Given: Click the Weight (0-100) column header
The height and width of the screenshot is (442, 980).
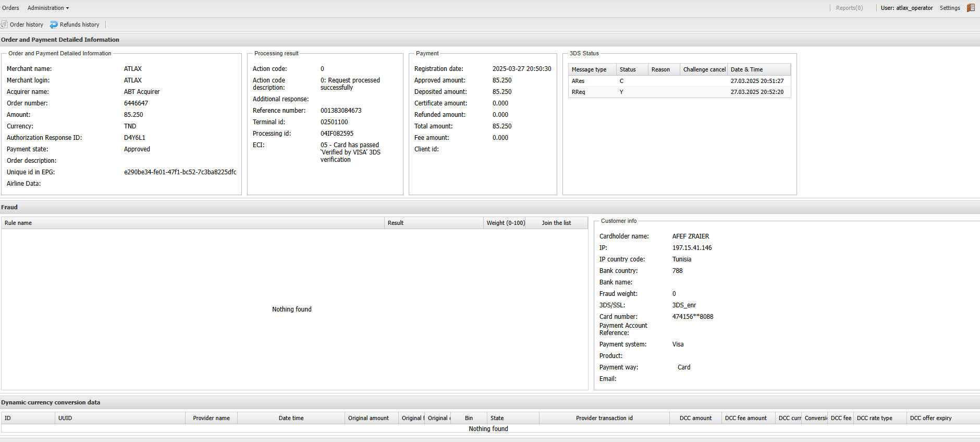Looking at the screenshot, I should (505, 223).
